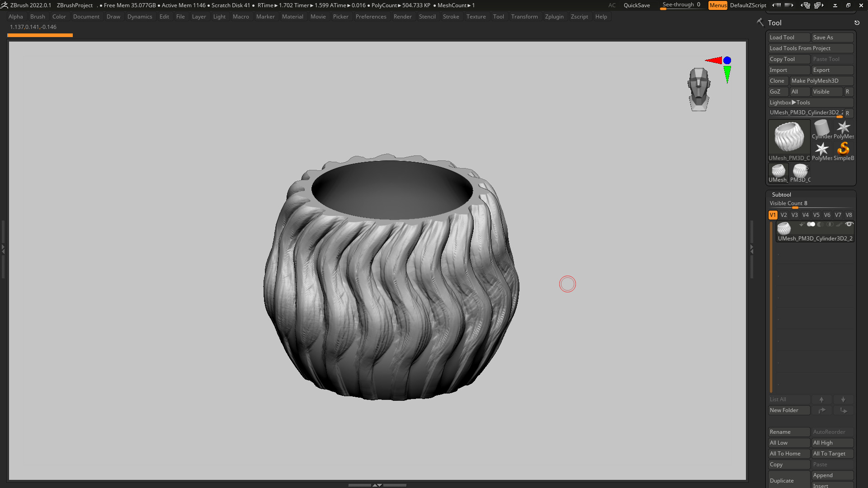Adjust the tool name item slider

(x=806, y=113)
